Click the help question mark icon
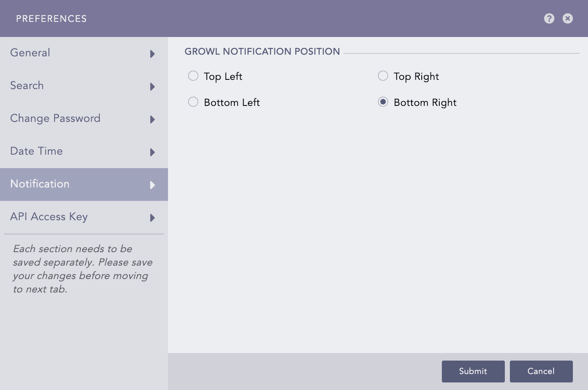Viewport: 588px width, 390px height. click(x=549, y=18)
